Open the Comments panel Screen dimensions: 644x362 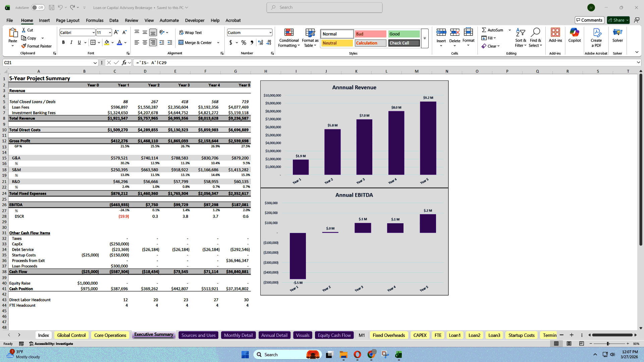click(589, 20)
